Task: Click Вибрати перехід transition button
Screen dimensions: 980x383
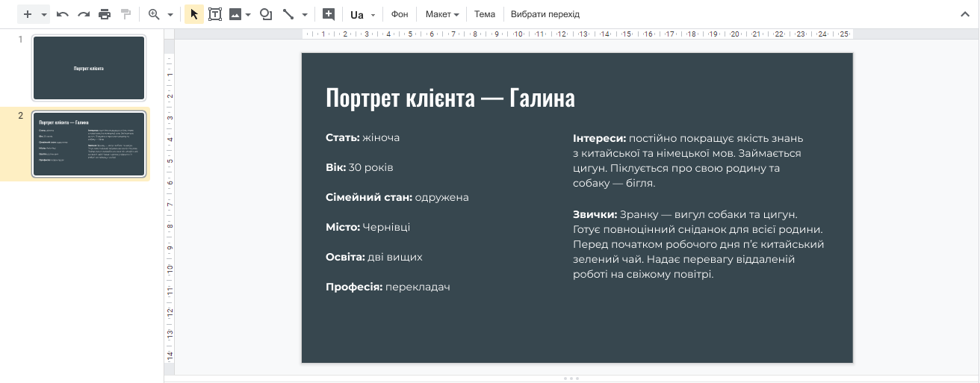Action: [x=545, y=14]
